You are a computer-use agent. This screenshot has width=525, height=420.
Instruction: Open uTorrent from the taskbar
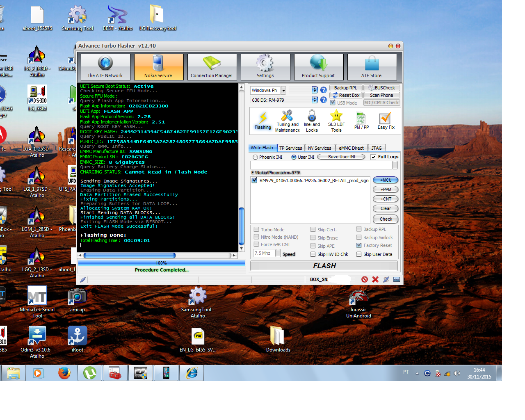(90, 373)
